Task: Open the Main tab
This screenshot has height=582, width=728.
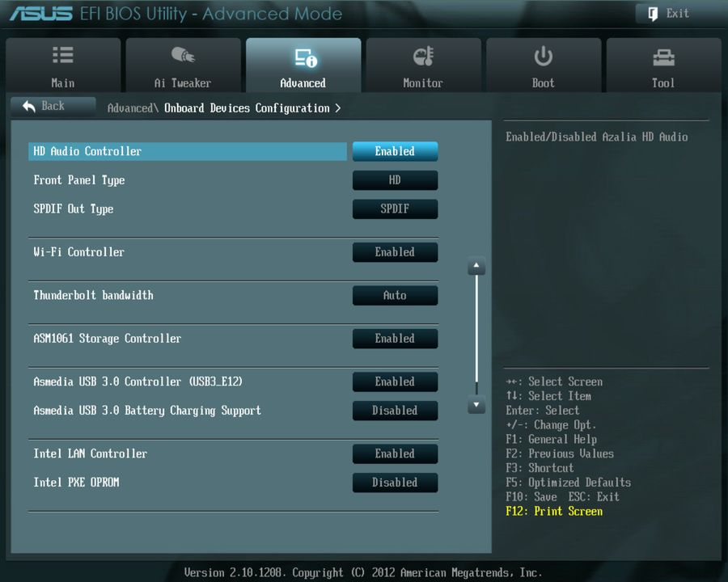Action: [x=63, y=65]
